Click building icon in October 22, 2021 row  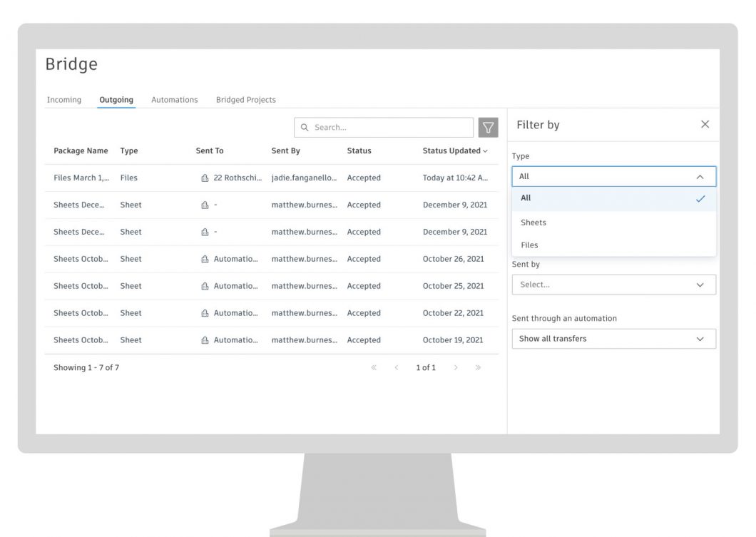coord(205,313)
